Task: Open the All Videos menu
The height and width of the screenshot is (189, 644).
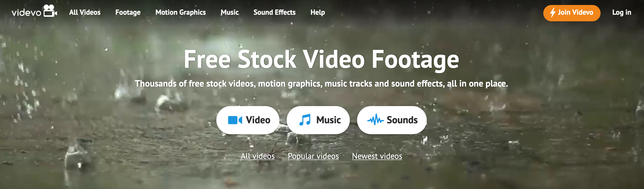Action: pos(85,12)
